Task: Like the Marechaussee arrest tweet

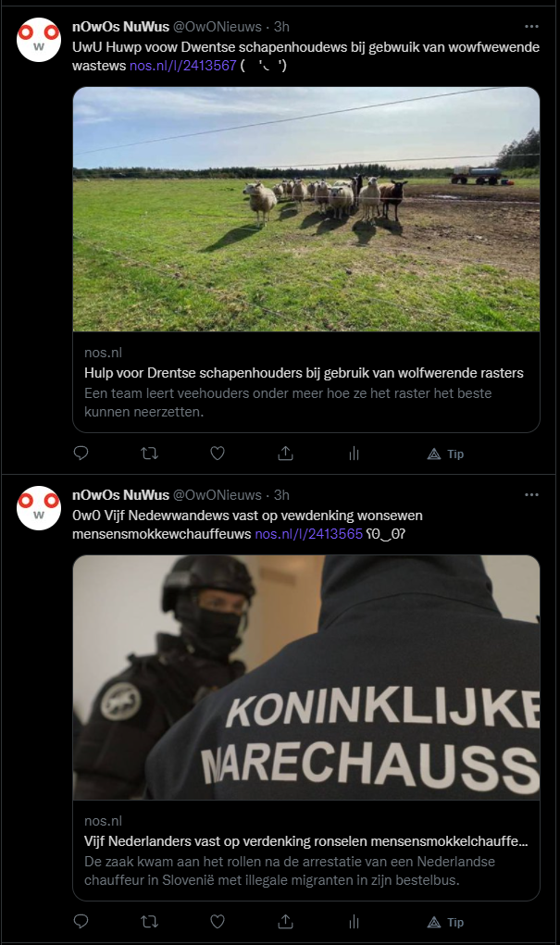Action: [218, 922]
